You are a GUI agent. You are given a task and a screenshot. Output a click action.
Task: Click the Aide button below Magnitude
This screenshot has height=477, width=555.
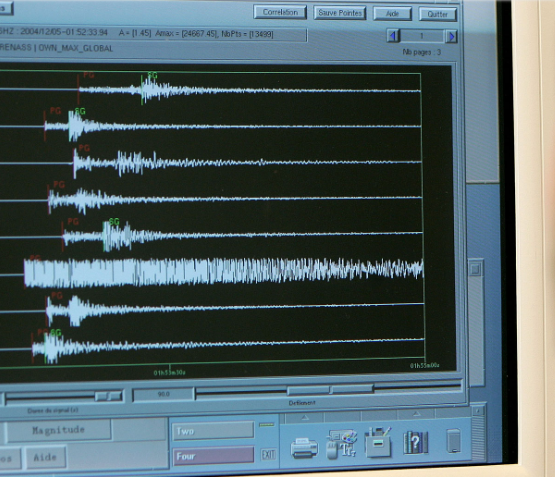(45, 457)
